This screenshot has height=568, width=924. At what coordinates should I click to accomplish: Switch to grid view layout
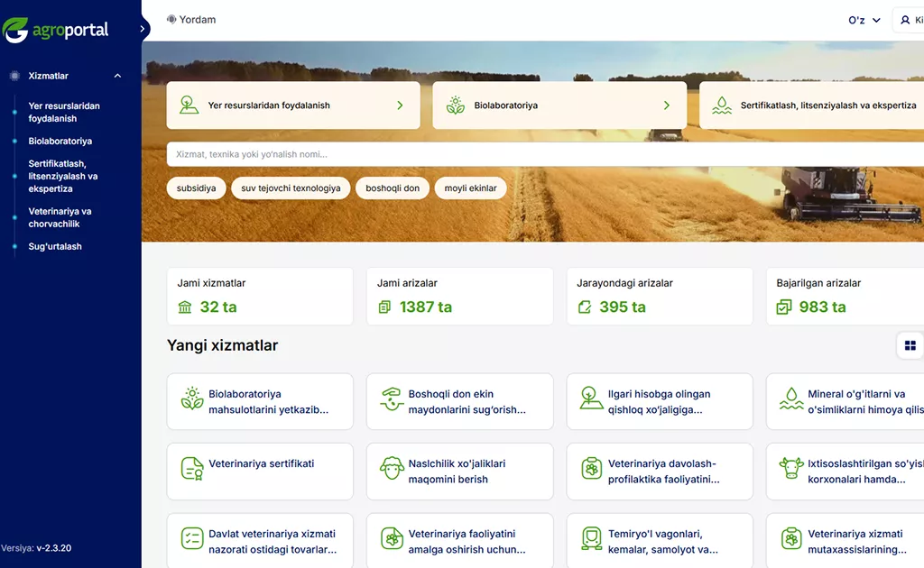[x=909, y=345]
